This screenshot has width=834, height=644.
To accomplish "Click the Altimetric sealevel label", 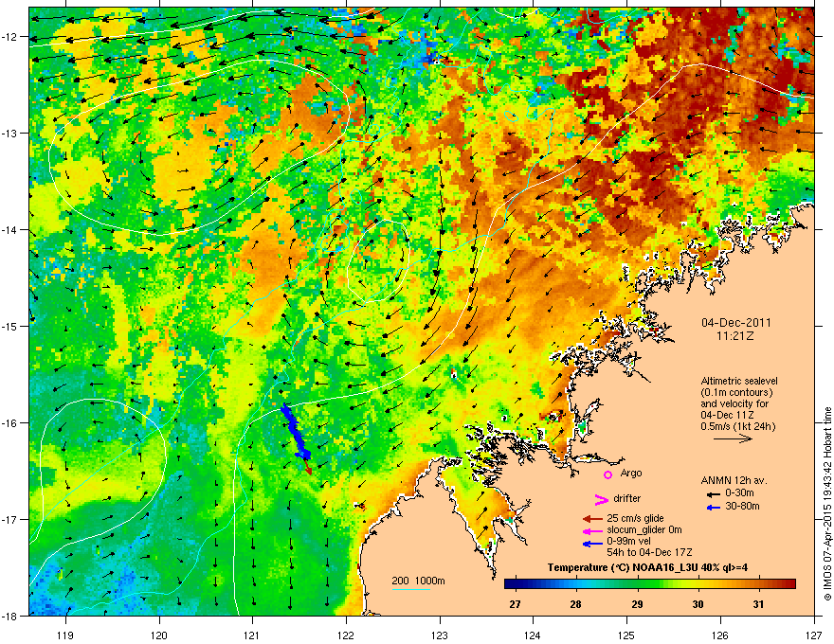I will point(739,381).
